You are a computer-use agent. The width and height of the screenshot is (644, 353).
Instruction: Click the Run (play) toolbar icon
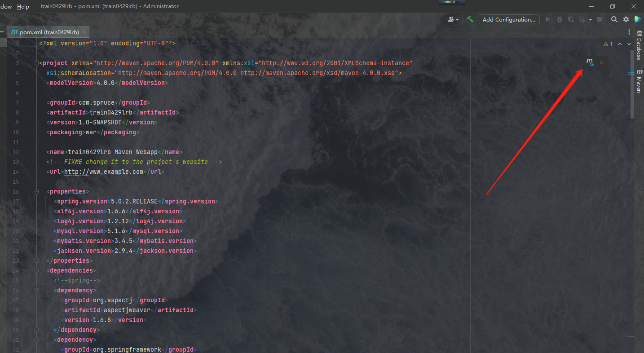(548, 19)
